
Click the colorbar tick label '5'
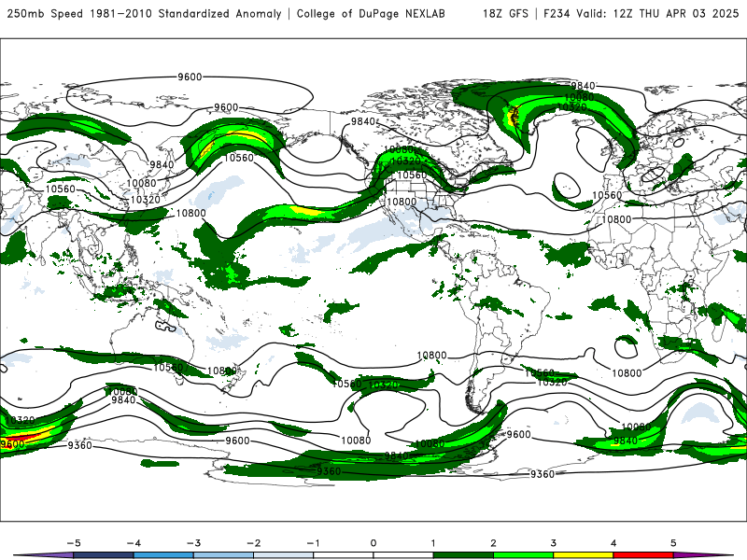pos(673,543)
